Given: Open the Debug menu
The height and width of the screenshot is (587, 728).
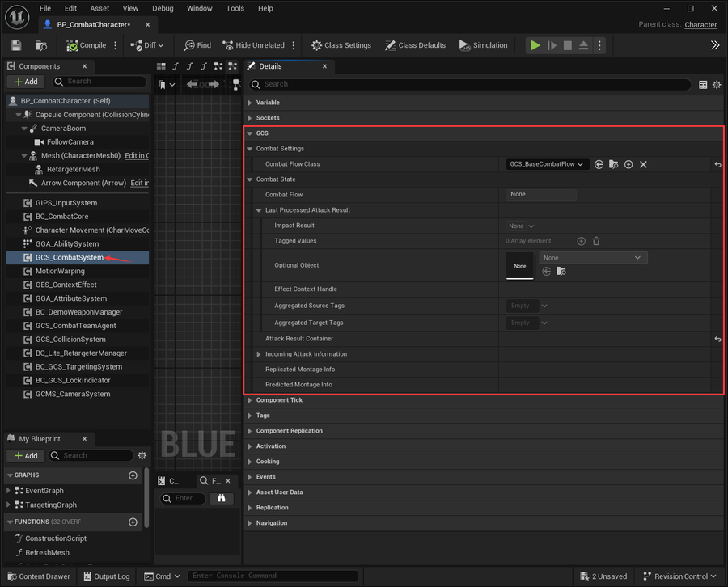Looking at the screenshot, I should tap(163, 8).
